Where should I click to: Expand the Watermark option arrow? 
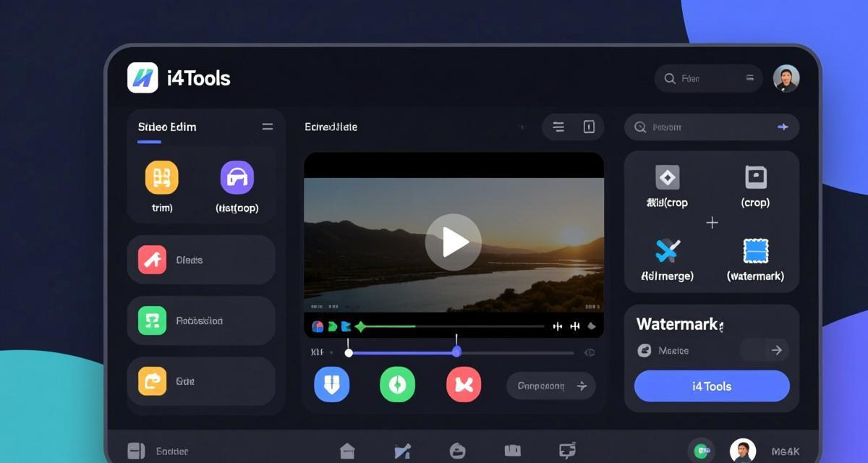tap(776, 350)
